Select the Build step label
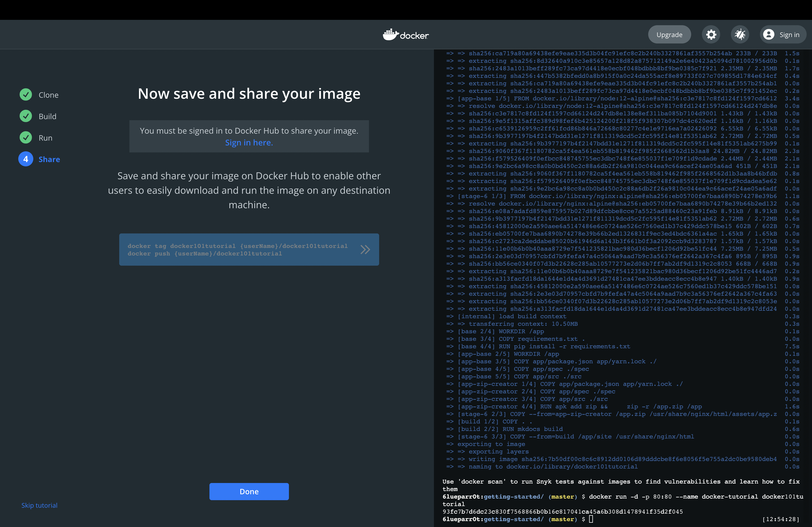Viewport: 812px width, 527px height. [48, 116]
